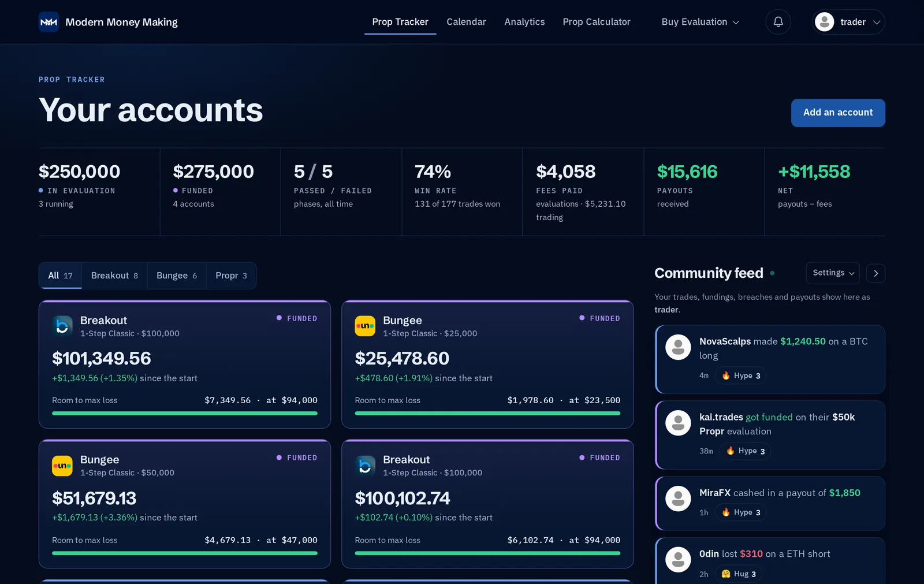Filter accounts by Propr tab
924x584 pixels.
coord(231,276)
